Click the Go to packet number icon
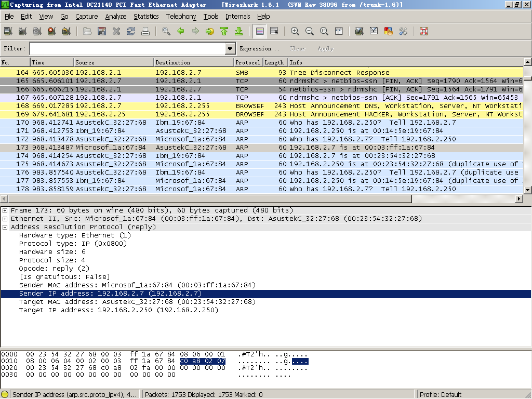The image size is (532, 399). pyautogui.click(x=210, y=32)
